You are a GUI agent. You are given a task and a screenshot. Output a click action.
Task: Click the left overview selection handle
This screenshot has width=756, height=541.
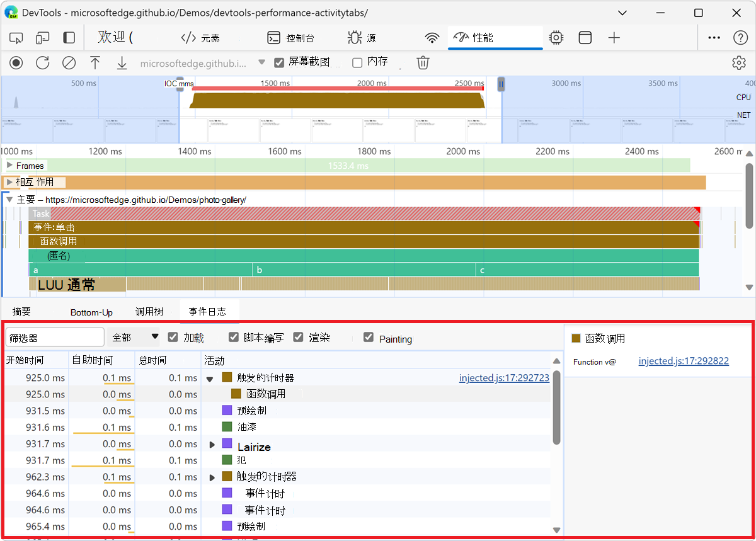coord(180,84)
